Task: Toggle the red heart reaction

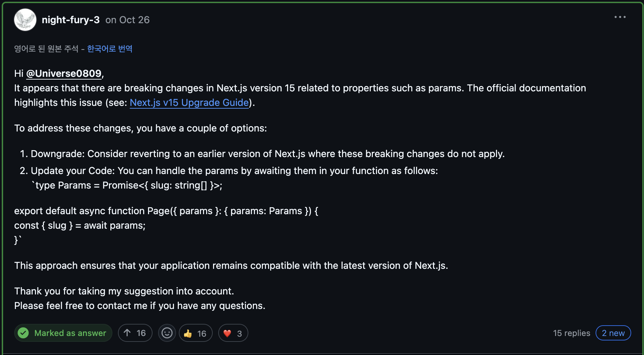Action: point(233,333)
